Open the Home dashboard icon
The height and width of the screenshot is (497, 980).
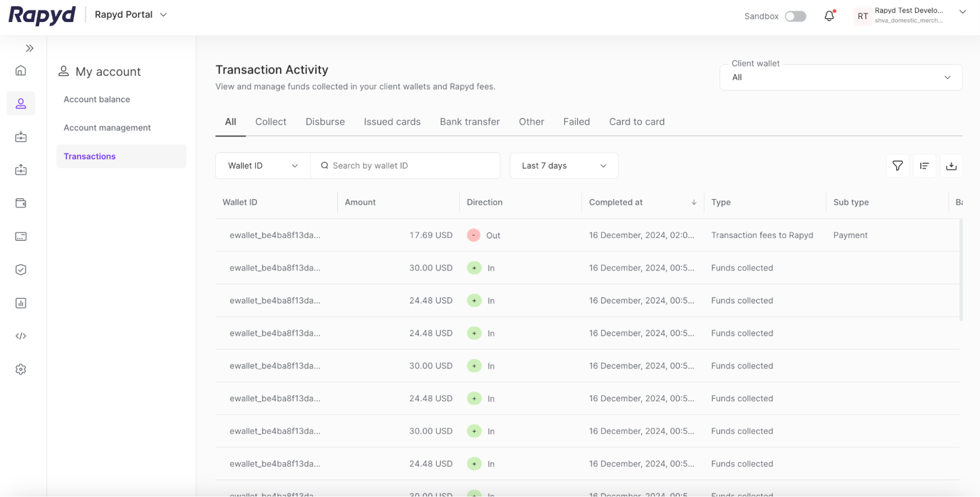pos(21,70)
